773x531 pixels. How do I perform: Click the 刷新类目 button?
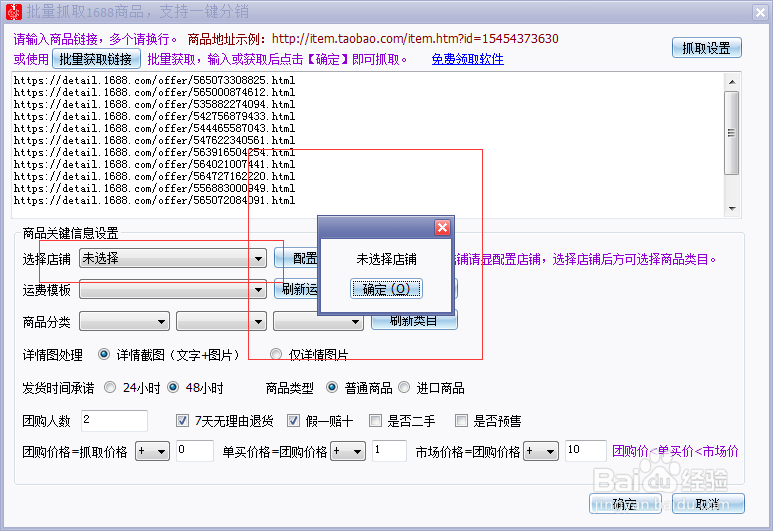414,321
